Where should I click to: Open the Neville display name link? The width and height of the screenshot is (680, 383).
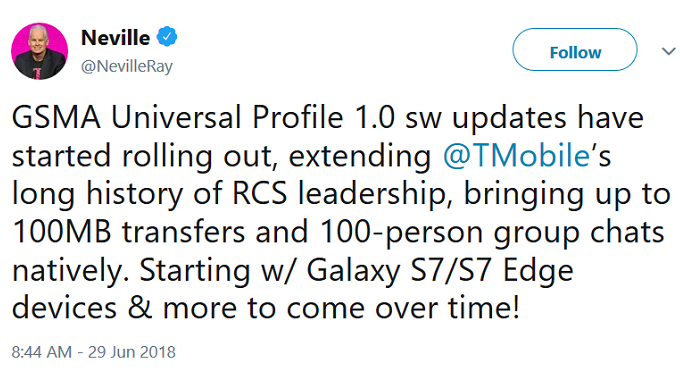click(115, 37)
